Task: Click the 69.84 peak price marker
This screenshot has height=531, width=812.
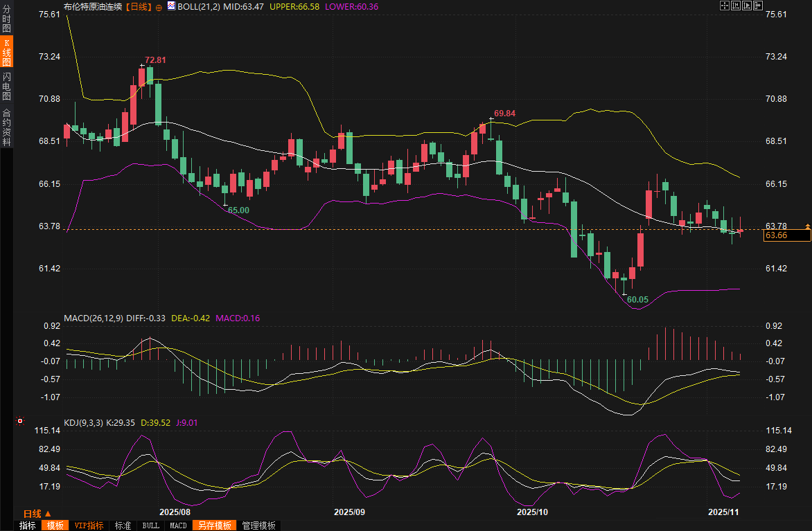Action: (x=504, y=114)
